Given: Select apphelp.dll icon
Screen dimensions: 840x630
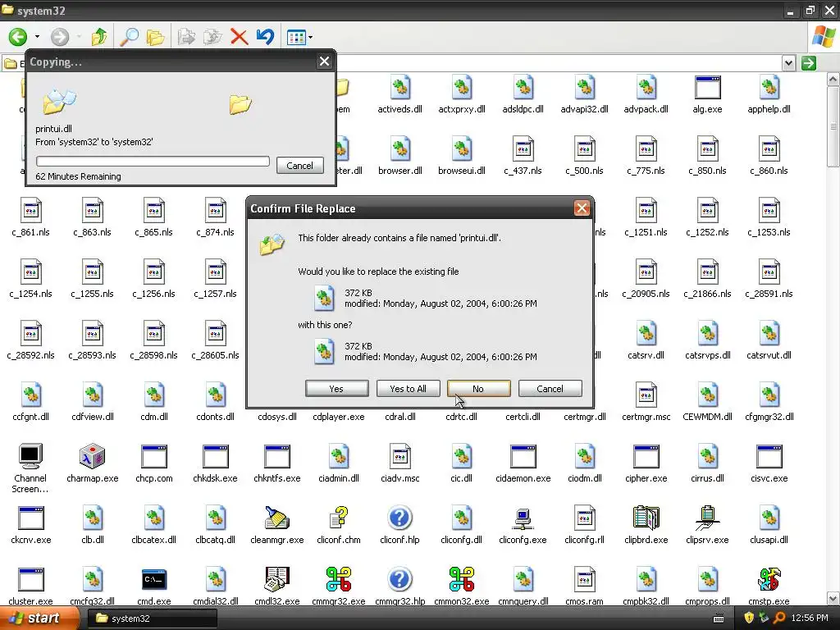Looking at the screenshot, I should tap(769, 89).
